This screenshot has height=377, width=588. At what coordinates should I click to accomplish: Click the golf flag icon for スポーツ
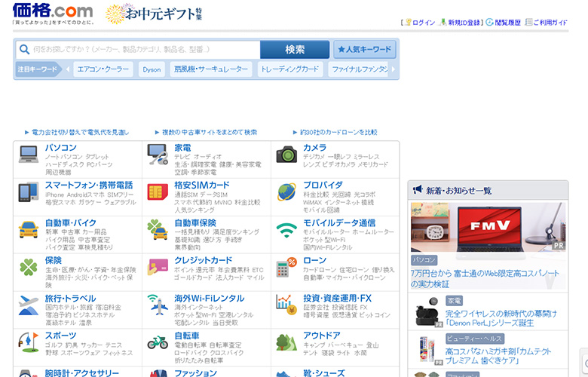(29, 342)
